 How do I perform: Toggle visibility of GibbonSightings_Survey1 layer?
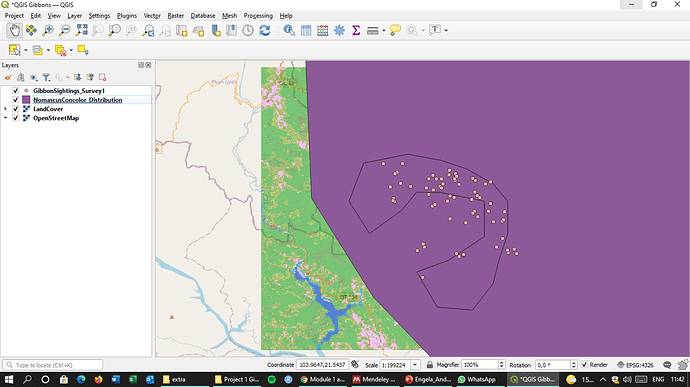[x=15, y=91]
